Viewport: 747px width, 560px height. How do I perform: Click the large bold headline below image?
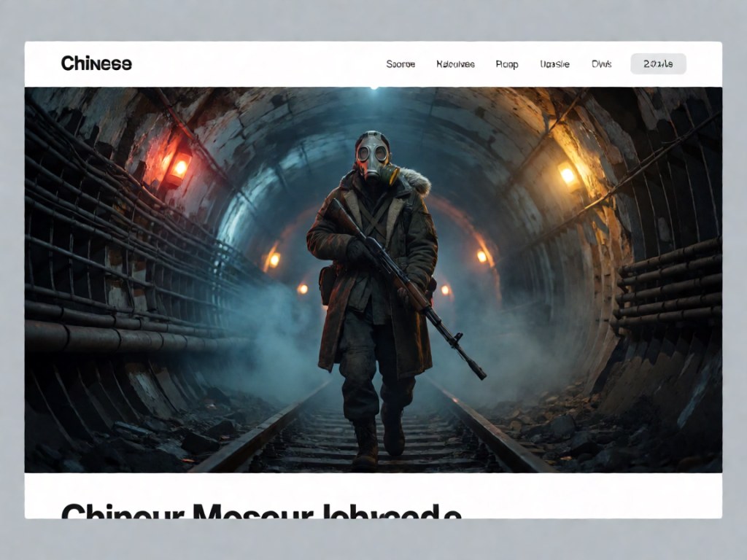click(x=261, y=510)
